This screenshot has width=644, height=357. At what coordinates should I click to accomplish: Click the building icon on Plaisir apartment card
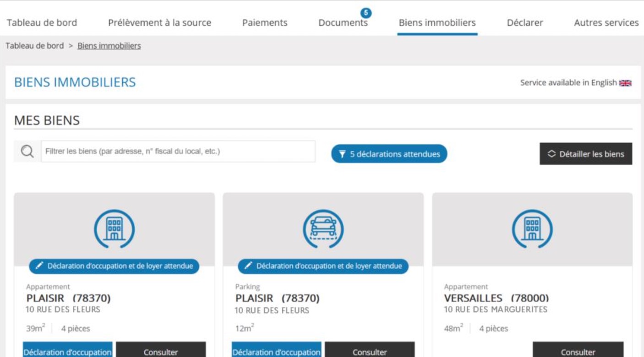coord(115,229)
